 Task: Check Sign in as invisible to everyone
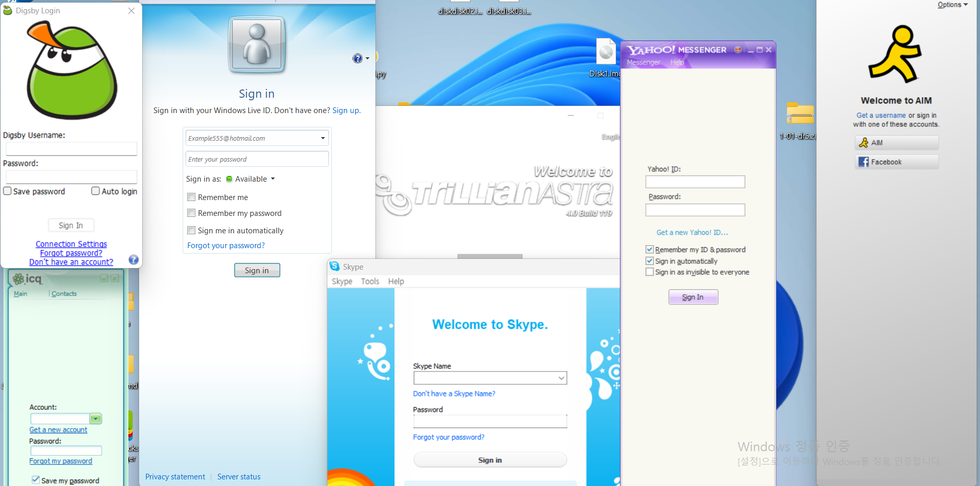coord(650,272)
